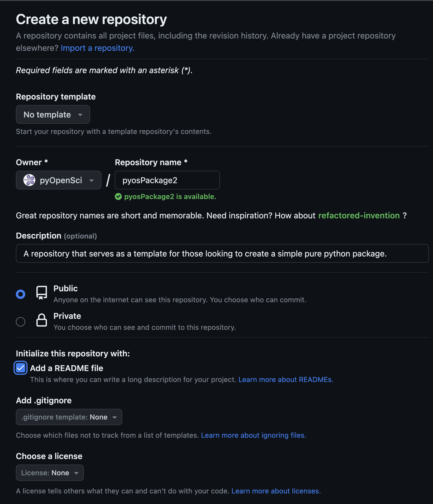The height and width of the screenshot is (504, 433).
Task: Expand the License: None dropdown
Action: 50,473
